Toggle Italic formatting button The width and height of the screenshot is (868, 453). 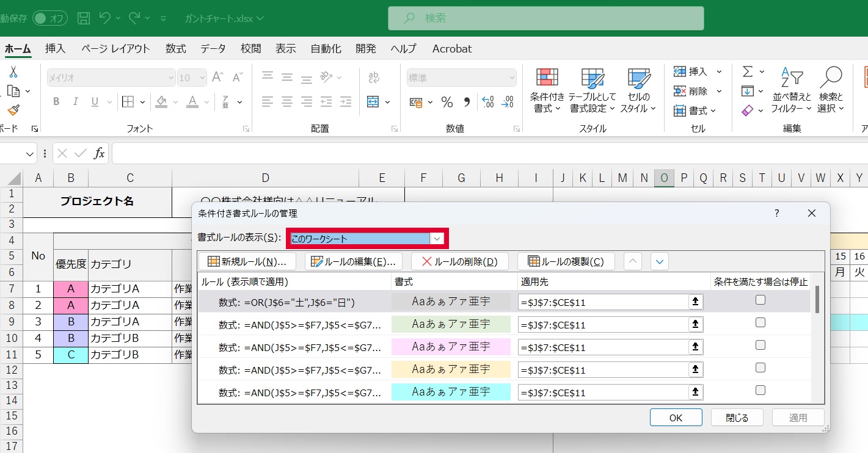[x=75, y=101]
